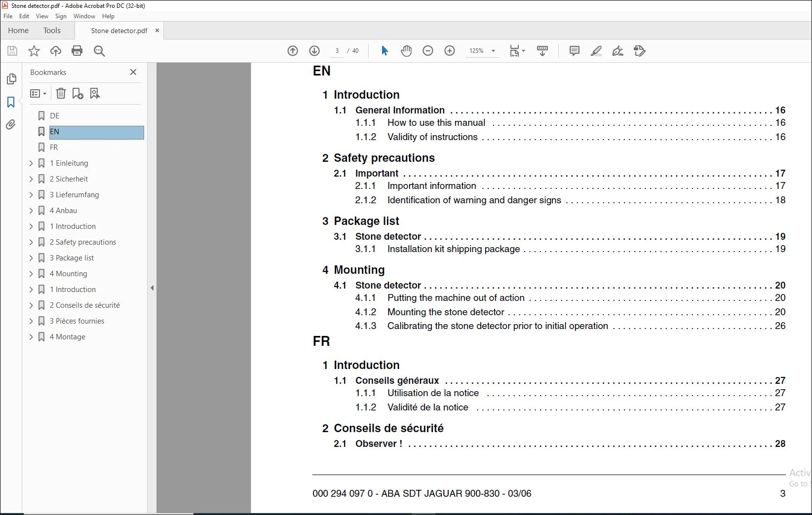Expand the 4 Mounting bookmark
The height and width of the screenshot is (515, 812).
pyautogui.click(x=31, y=274)
